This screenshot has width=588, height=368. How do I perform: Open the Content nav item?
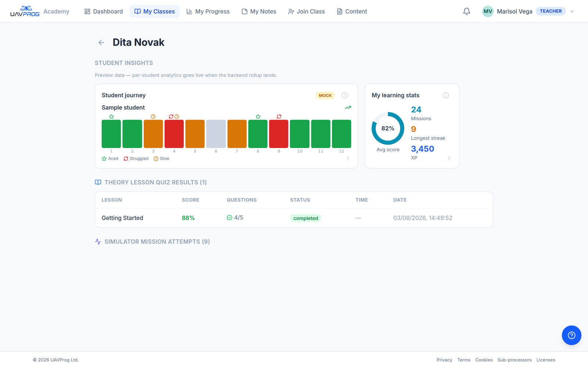click(352, 11)
